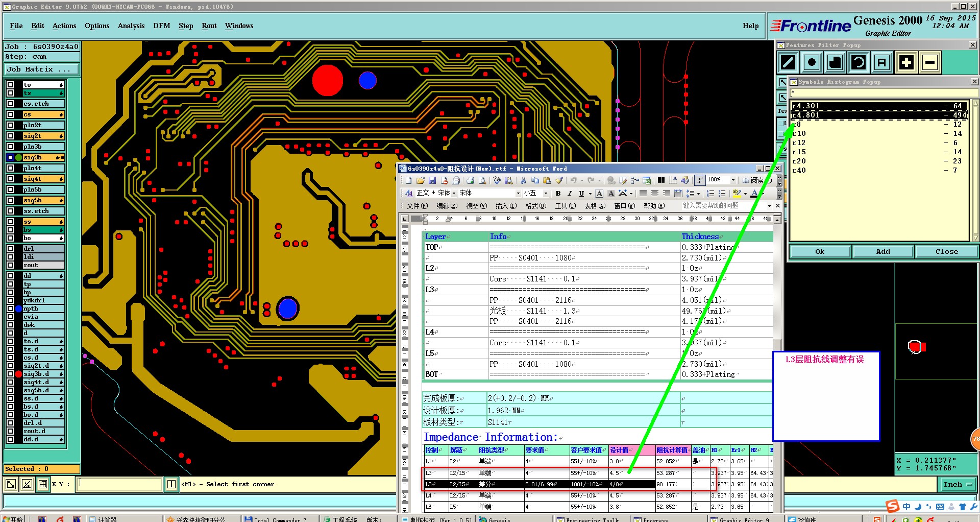
Task: Click the X Y coordinate input field
Action: pos(119,484)
